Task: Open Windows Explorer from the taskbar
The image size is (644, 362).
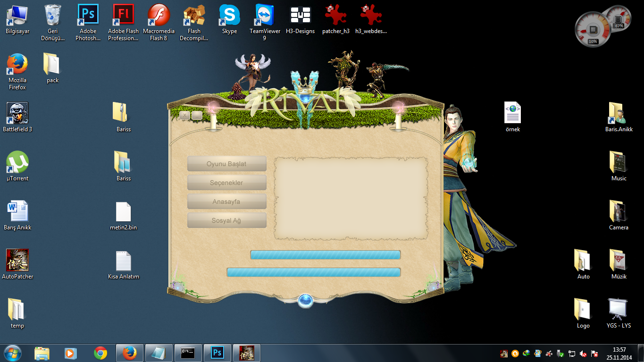Action: 42,353
